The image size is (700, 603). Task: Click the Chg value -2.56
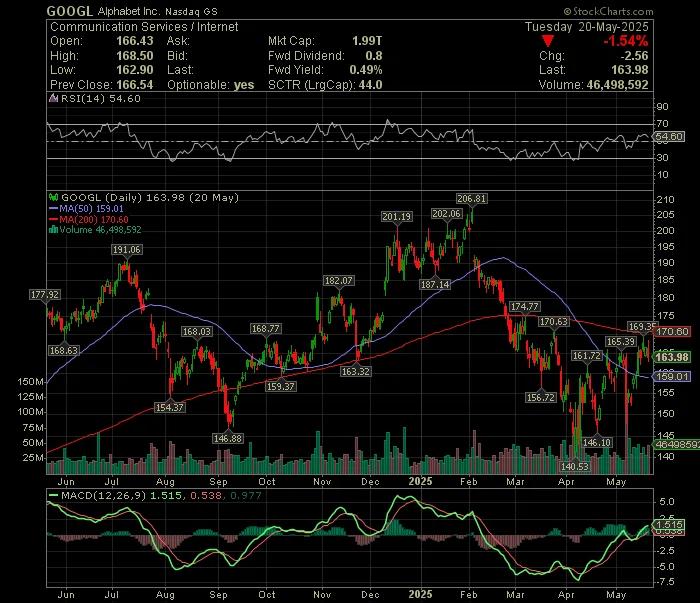[x=634, y=56]
